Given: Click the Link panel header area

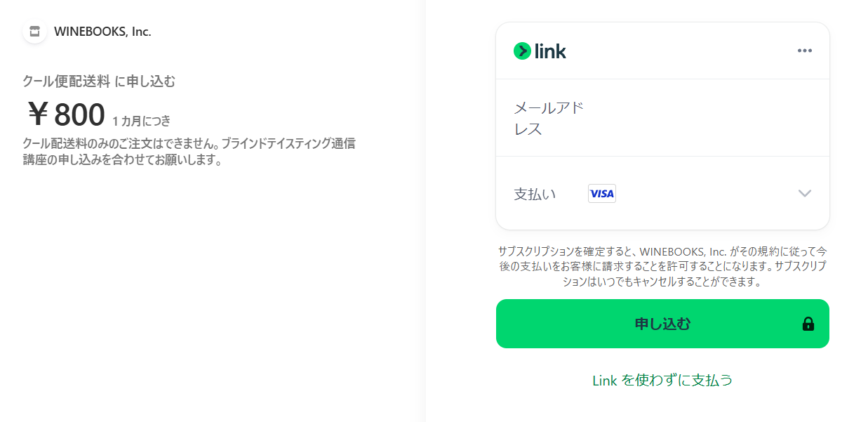Looking at the screenshot, I should pos(662,51).
